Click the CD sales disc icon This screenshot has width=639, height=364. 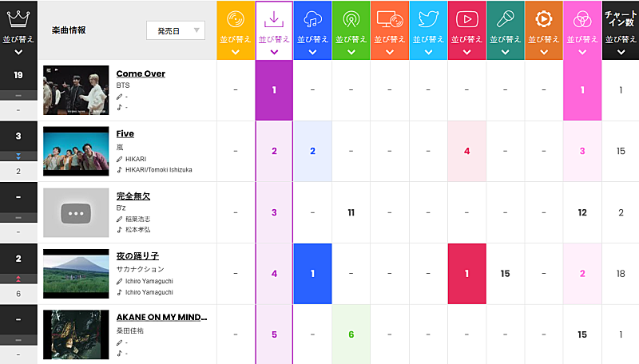[236, 19]
